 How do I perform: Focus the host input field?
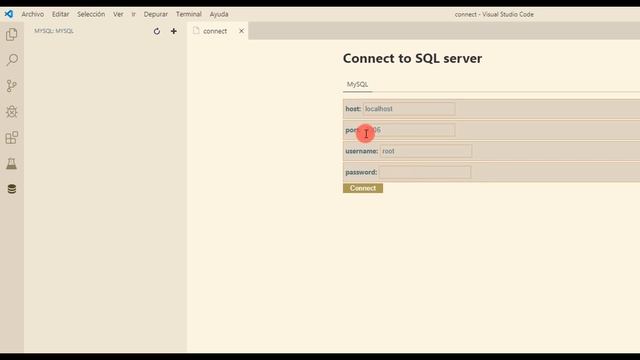(409, 109)
